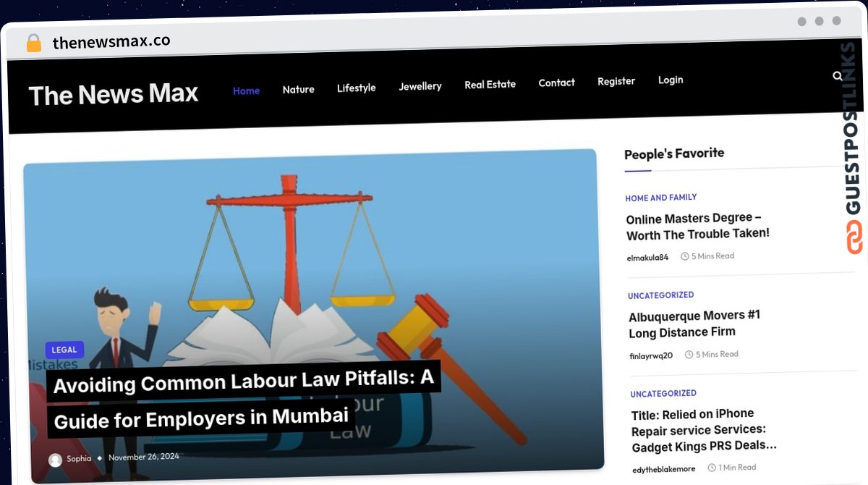This screenshot has height=485, width=868.
Task: Click the clock icon beside 5 Mins Read under Online Masters Degree
Action: coord(684,256)
